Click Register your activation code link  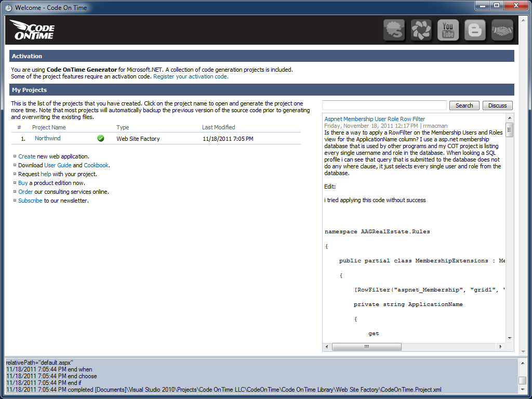191,77
